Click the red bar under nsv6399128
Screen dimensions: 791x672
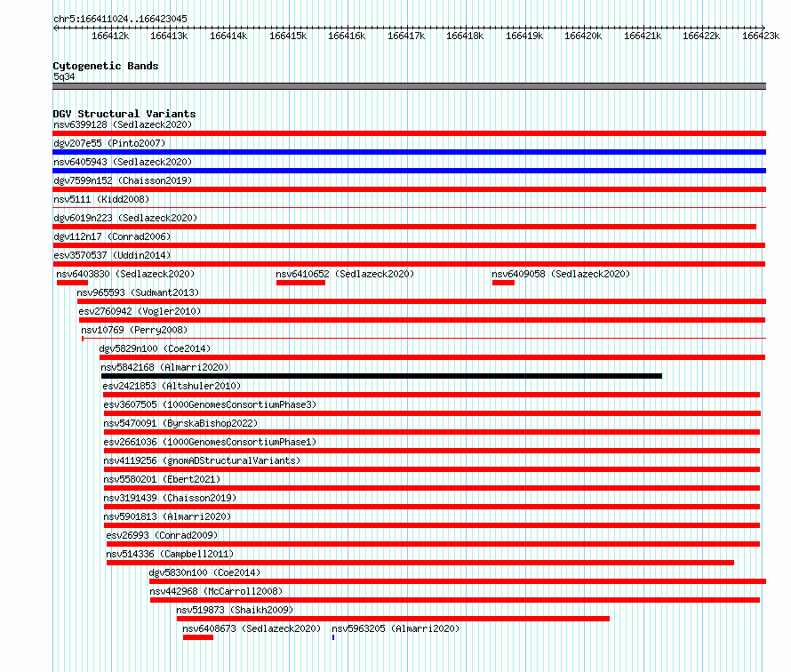pyautogui.click(x=409, y=133)
